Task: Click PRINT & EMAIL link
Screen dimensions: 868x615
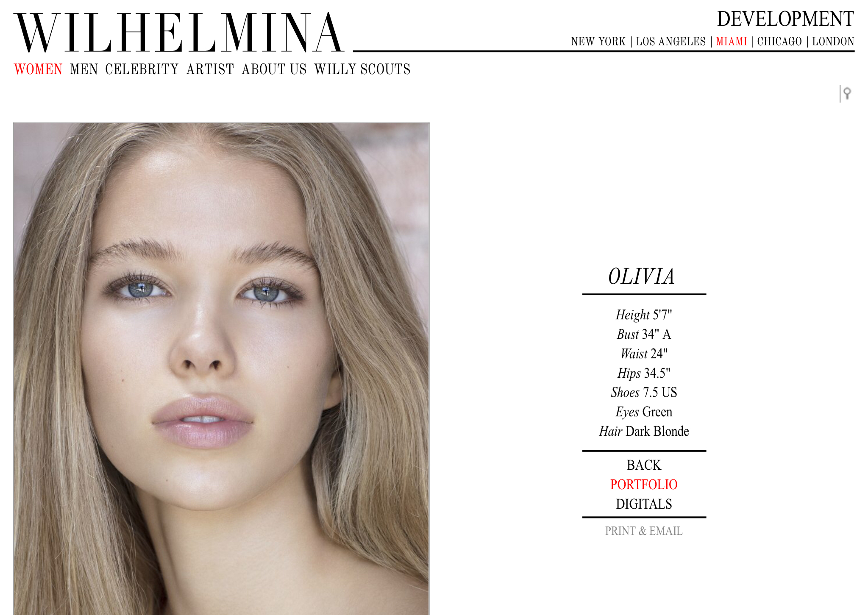Action: click(644, 531)
